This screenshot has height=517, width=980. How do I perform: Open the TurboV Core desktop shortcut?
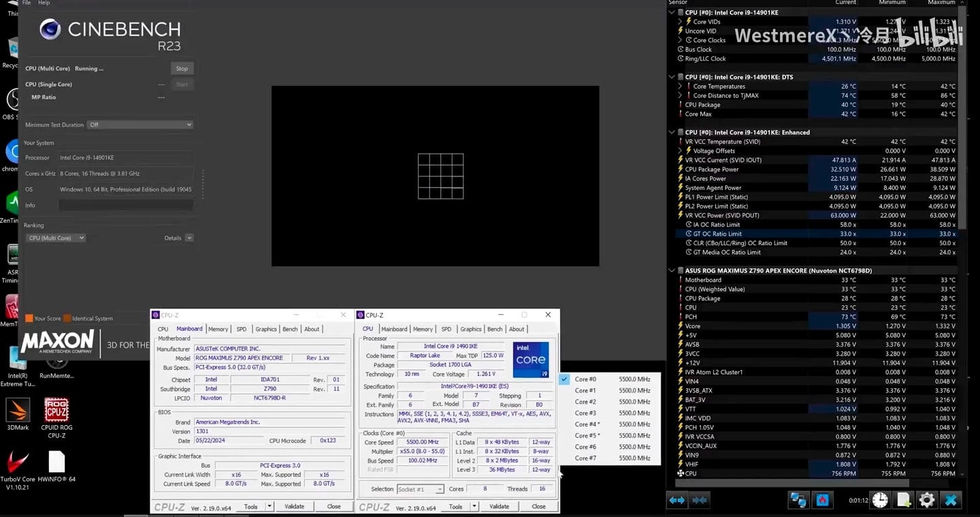click(x=18, y=471)
